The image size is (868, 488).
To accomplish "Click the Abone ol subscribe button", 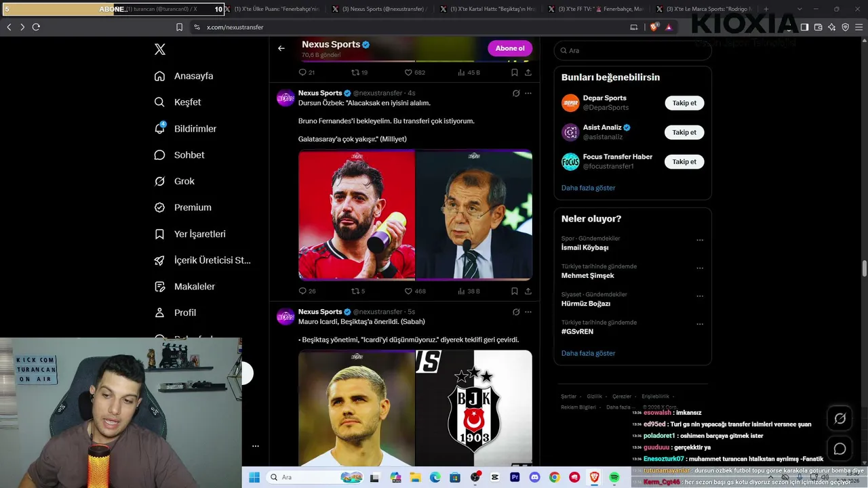I will [x=510, y=48].
